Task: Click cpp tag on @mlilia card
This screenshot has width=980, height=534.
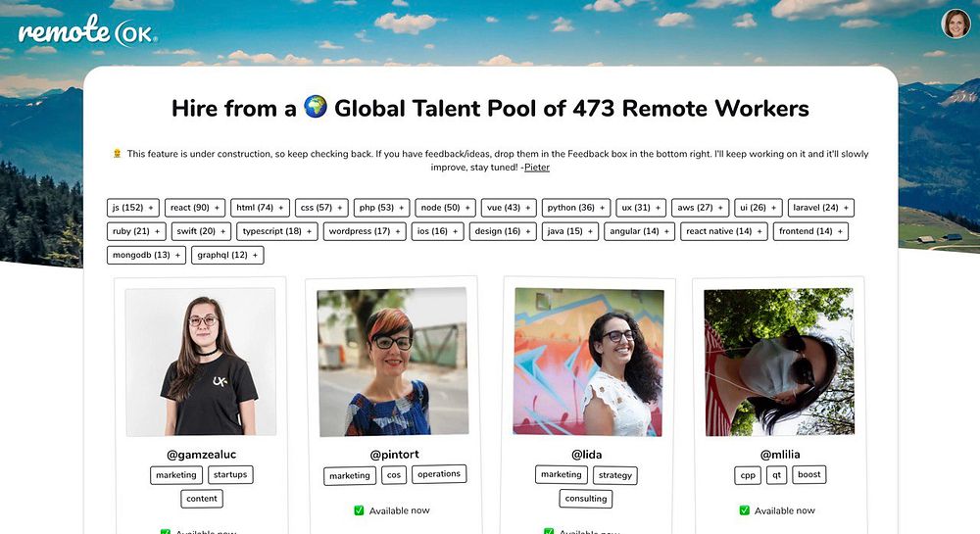Action: pos(748,475)
